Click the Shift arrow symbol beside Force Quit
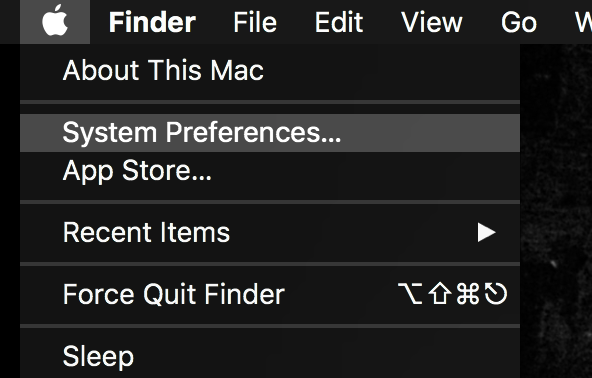 click(x=440, y=294)
